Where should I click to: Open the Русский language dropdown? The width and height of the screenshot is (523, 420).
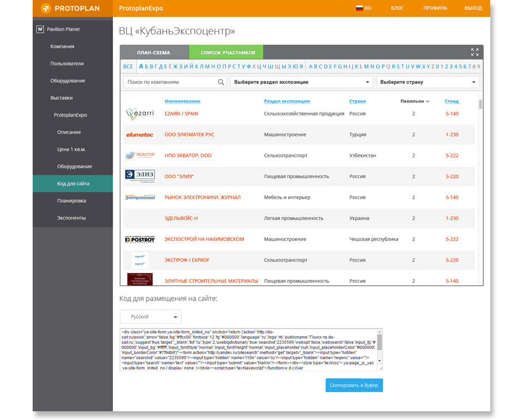click(x=151, y=316)
